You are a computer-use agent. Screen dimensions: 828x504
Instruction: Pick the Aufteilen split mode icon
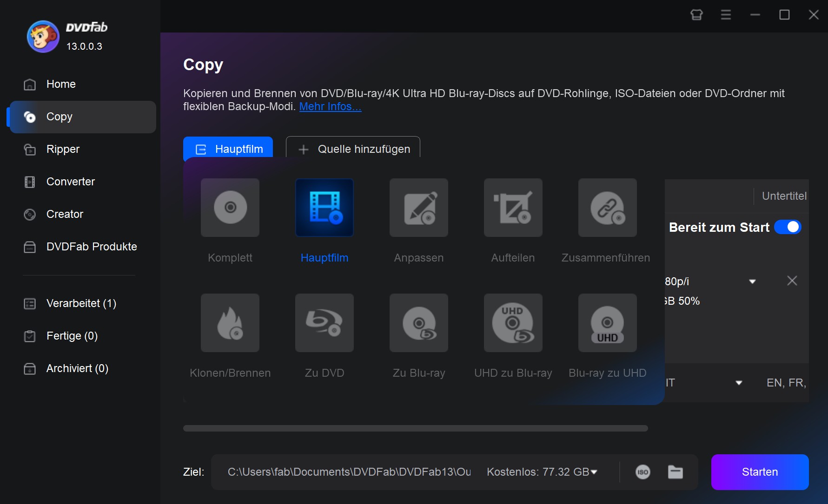[513, 208]
